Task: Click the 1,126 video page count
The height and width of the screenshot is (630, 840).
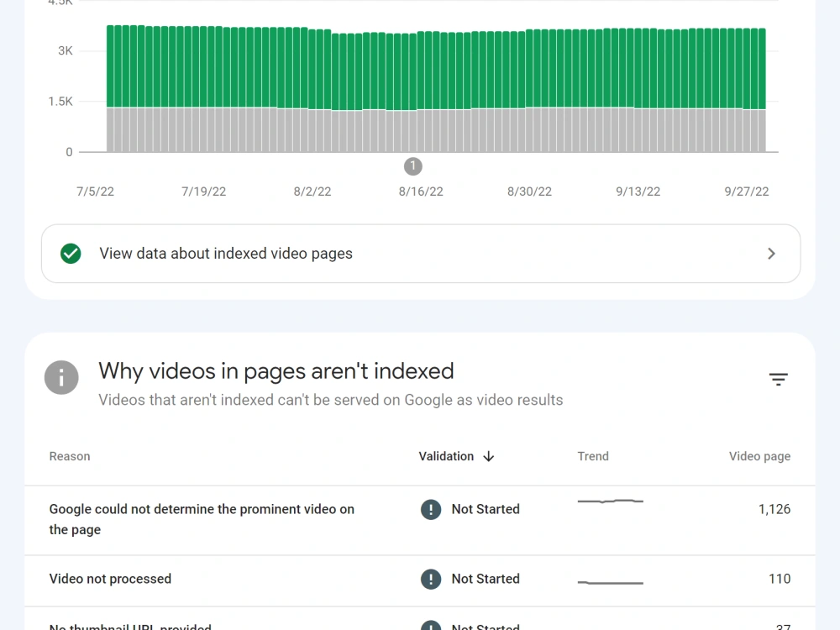Action: click(x=774, y=509)
